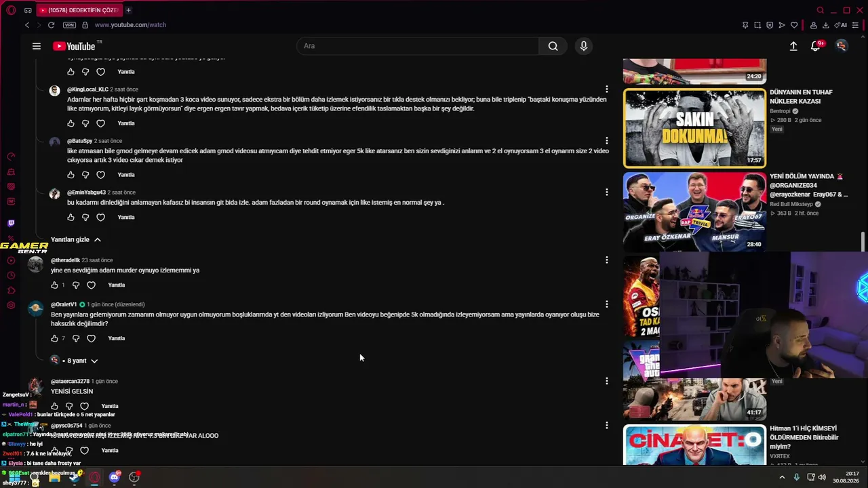Image resolution: width=868 pixels, height=488 pixels.
Task: Open the @theradelik channel link
Action: [x=65, y=260]
